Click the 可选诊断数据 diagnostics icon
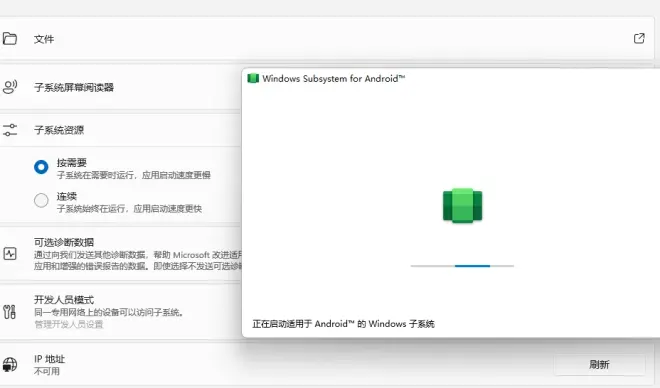Viewport: 660px width, 388px height. 10,254
